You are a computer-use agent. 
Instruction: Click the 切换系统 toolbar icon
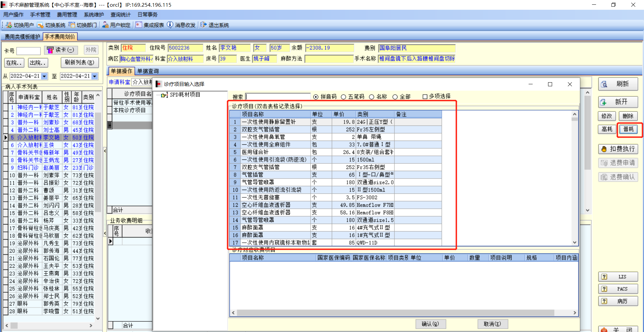click(40, 25)
